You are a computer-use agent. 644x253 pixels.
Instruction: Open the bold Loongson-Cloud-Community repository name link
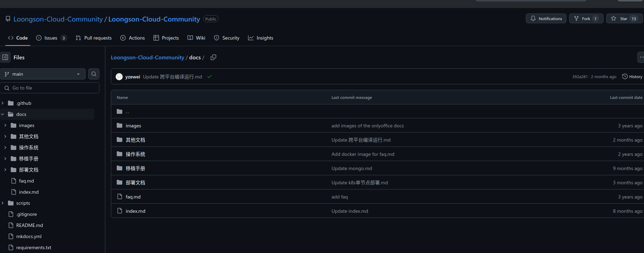click(154, 19)
